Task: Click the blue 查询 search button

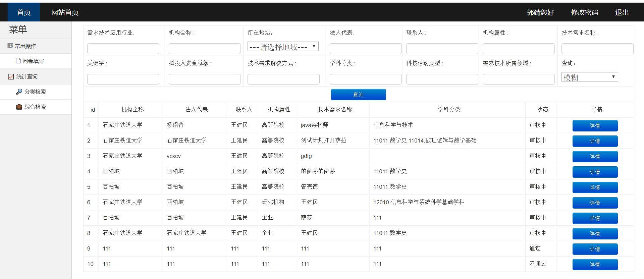Action: [358, 95]
